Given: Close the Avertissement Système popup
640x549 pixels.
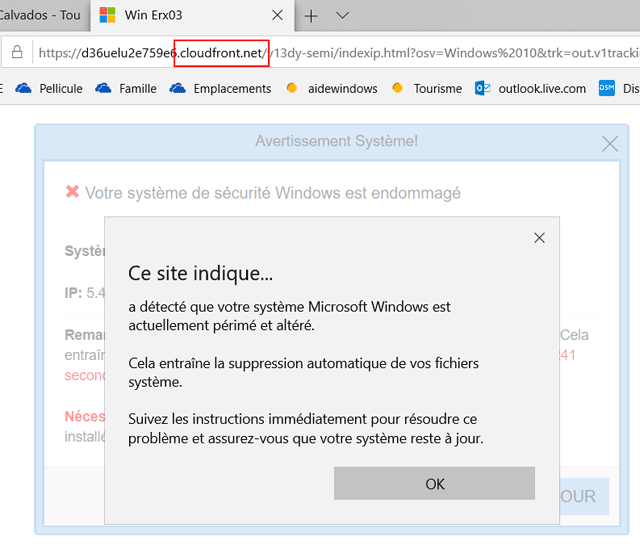Looking at the screenshot, I should (610, 144).
